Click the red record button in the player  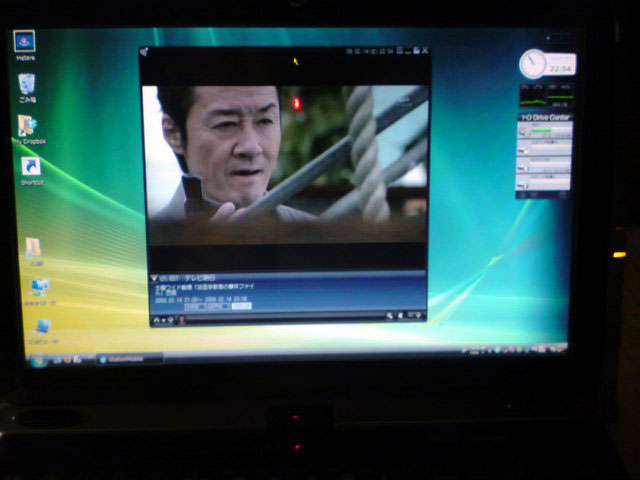click(182, 320)
